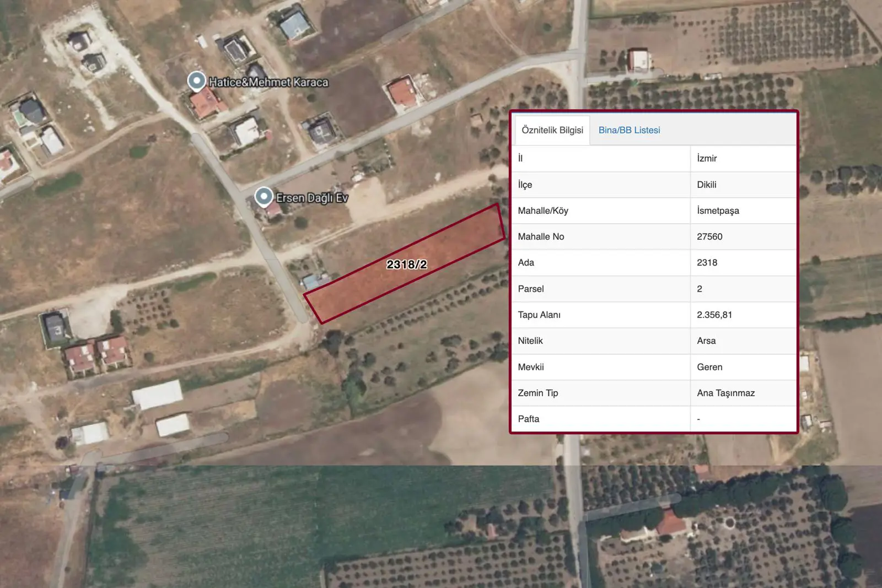Image resolution: width=882 pixels, height=588 pixels.
Task: Click the İlçe row label
Action: 525,185
